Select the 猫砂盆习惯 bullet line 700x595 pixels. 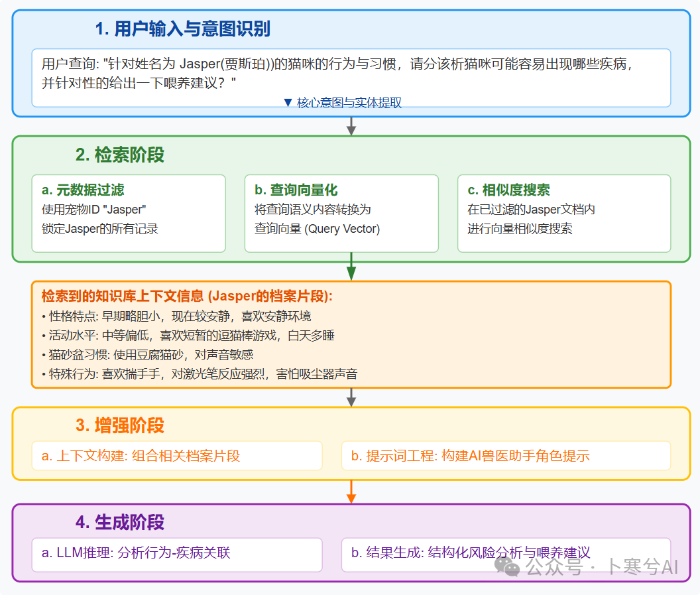coord(147,354)
